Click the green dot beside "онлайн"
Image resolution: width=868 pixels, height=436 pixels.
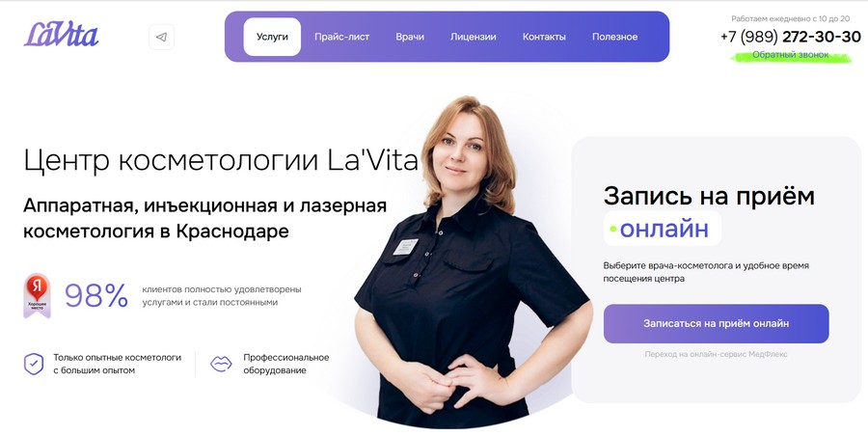pos(612,229)
